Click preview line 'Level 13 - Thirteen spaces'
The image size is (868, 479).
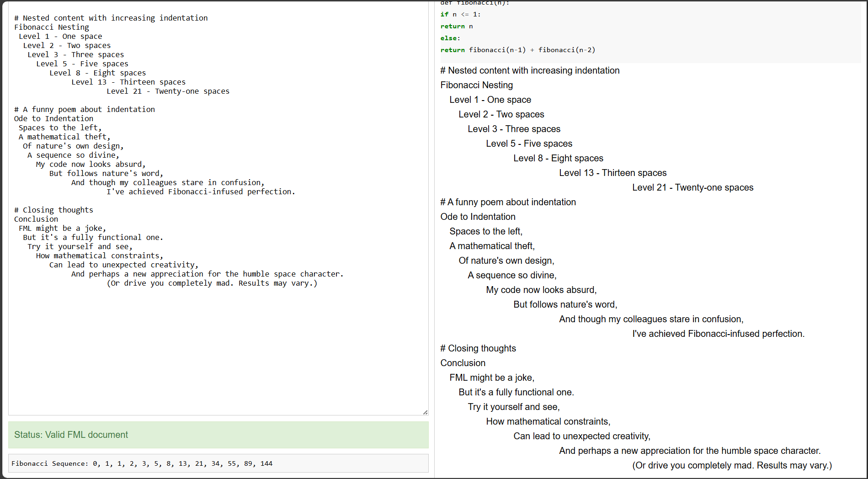tap(613, 173)
